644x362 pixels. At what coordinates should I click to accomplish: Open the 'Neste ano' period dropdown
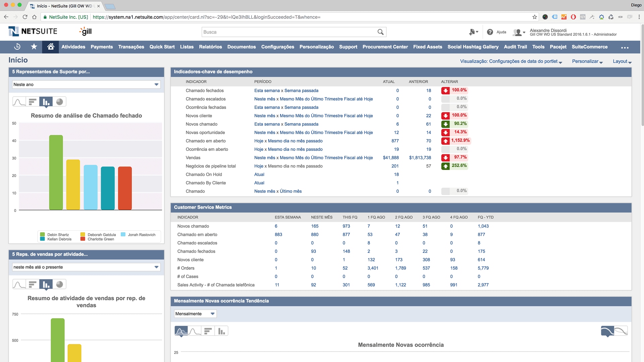[86, 84]
